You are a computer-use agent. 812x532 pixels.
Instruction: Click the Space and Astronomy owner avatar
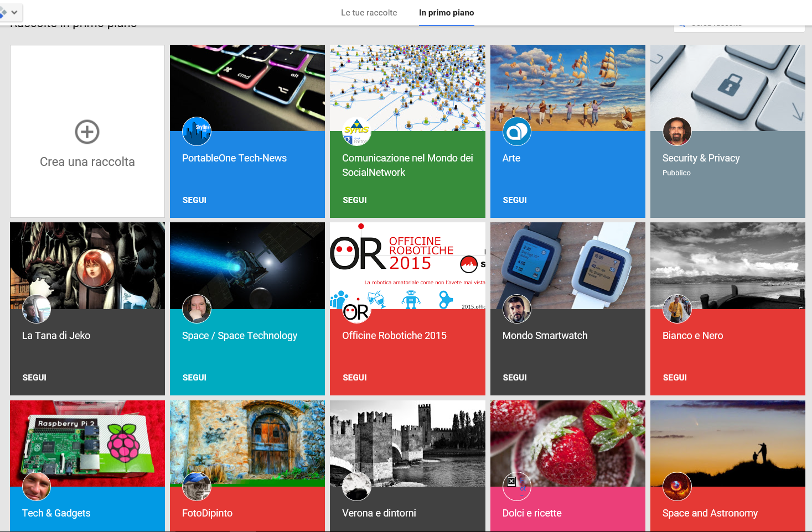tap(677, 487)
